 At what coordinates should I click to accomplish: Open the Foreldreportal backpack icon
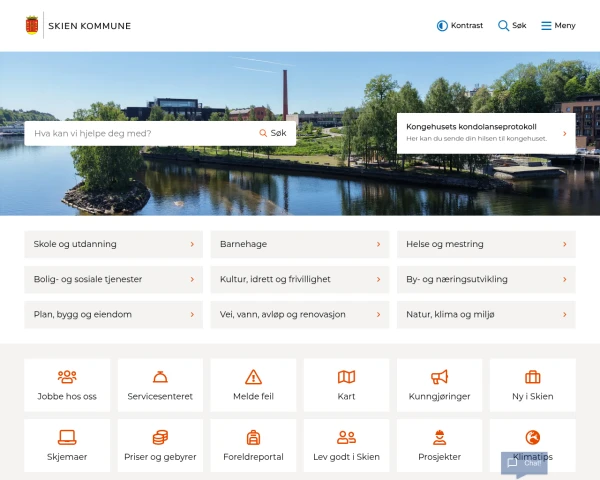253,438
